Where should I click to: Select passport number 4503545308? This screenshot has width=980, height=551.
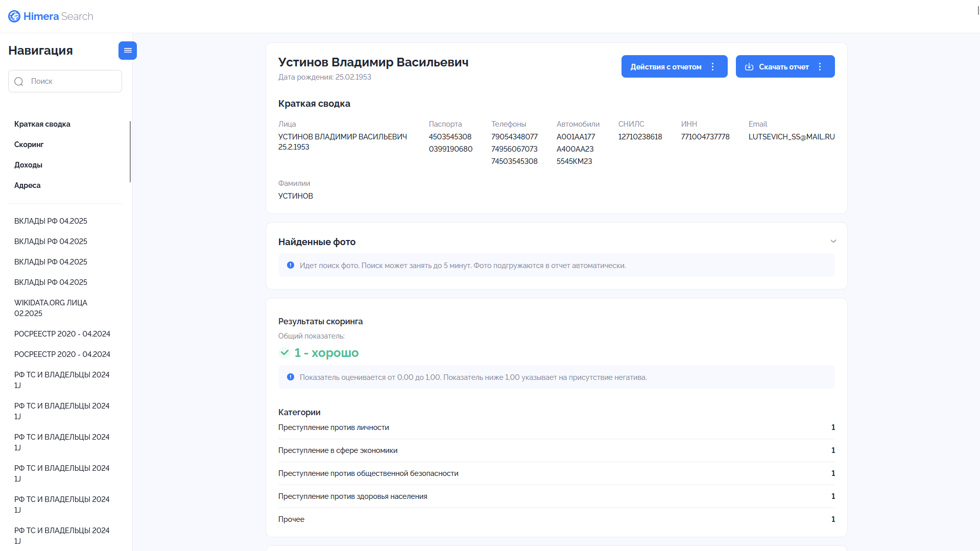pyautogui.click(x=450, y=137)
